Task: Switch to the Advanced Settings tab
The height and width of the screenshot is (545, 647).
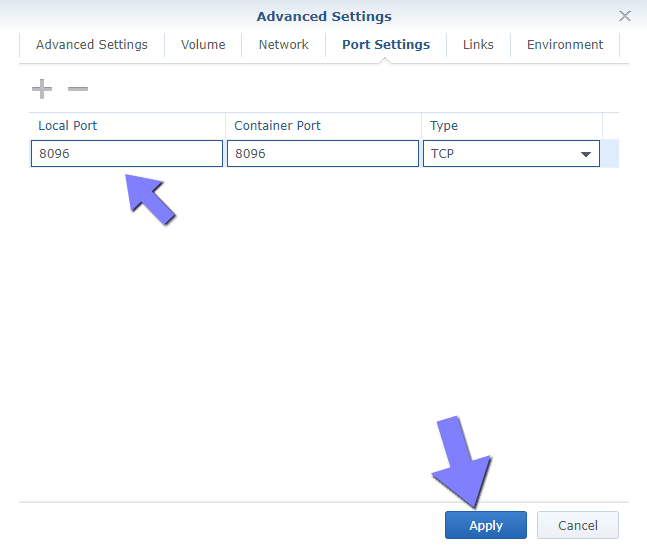Action: (x=92, y=45)
